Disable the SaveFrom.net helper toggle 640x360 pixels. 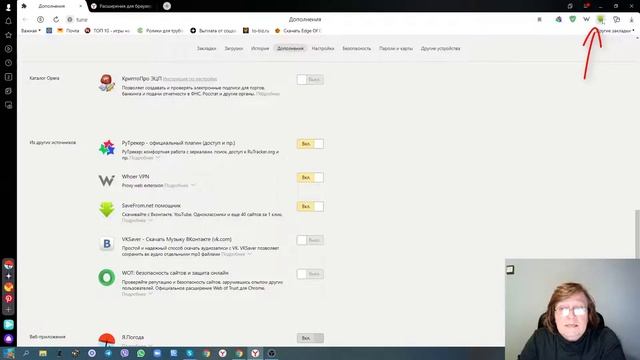(310, 207)
